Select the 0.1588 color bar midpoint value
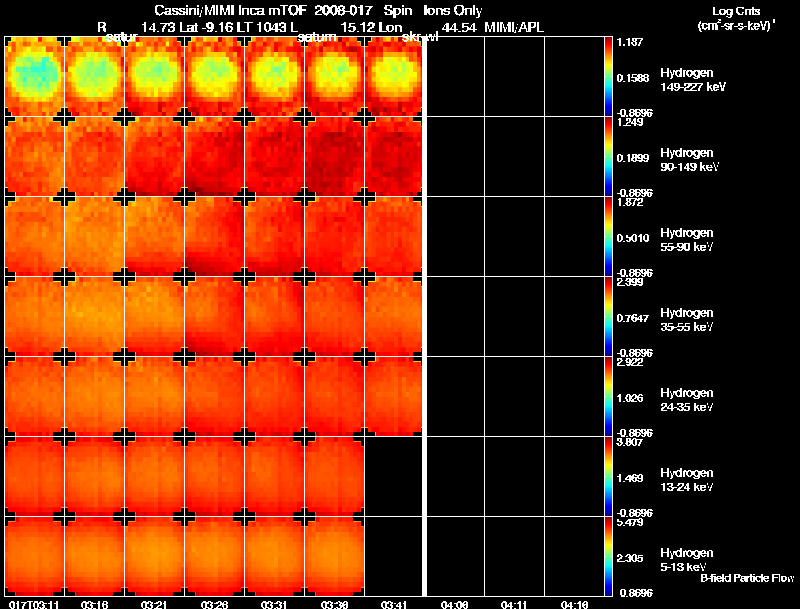The height and width of the screenshot is (609, 800). pos(633,78)
